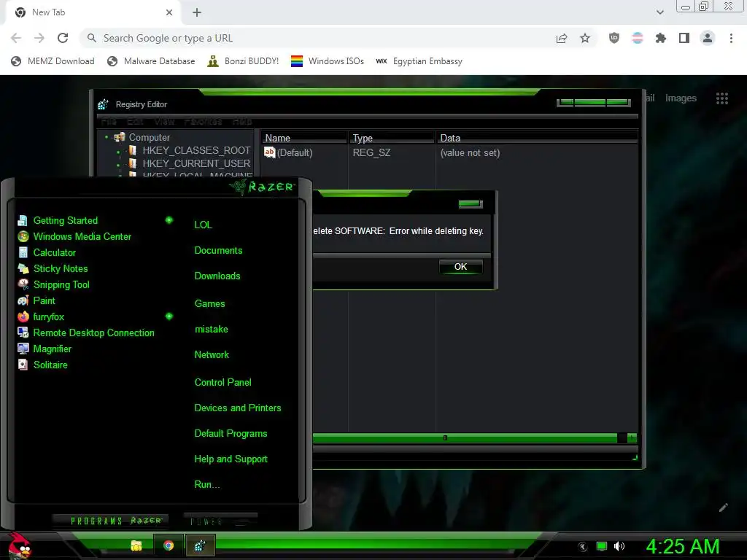Open Windows ISOs bookmark
The height and width of the screenshot is (560, 747).
pos(328,61)
